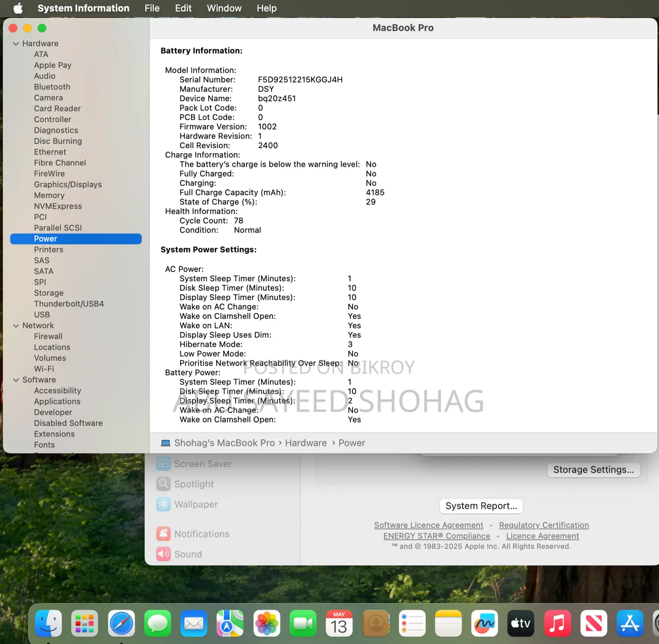The image size is (659, 644).
Task: Open the Help menu
Action: pos(266,8)
